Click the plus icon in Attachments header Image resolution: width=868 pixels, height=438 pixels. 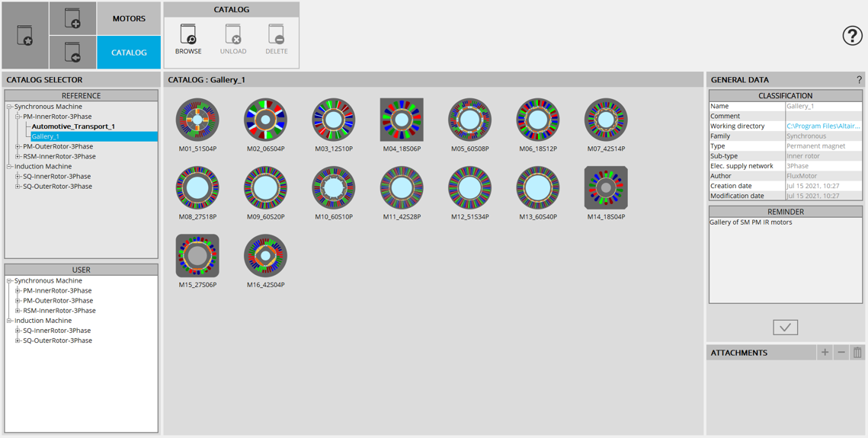pos(825,353)
